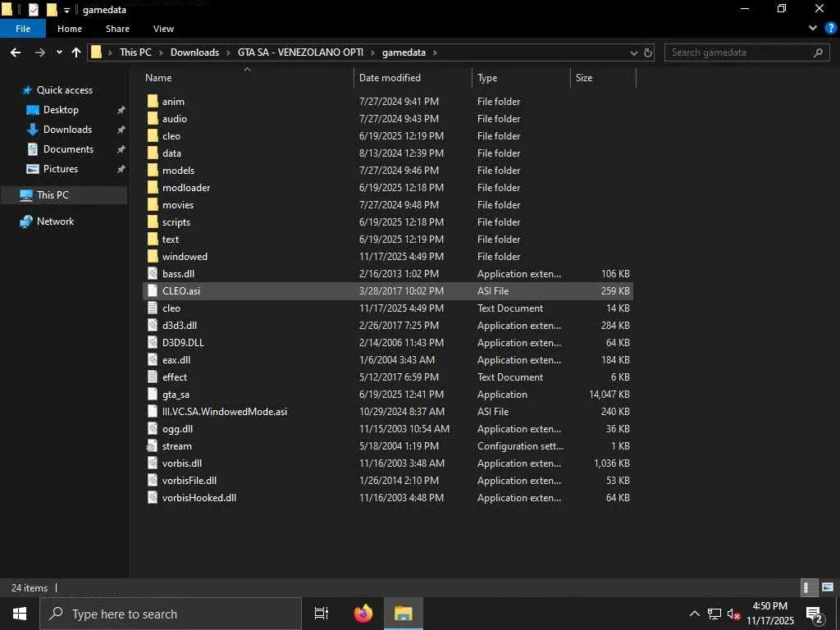Expand the ribbon with the chevron
Viewport: 840px width, 630px height.
pos(813,29)
